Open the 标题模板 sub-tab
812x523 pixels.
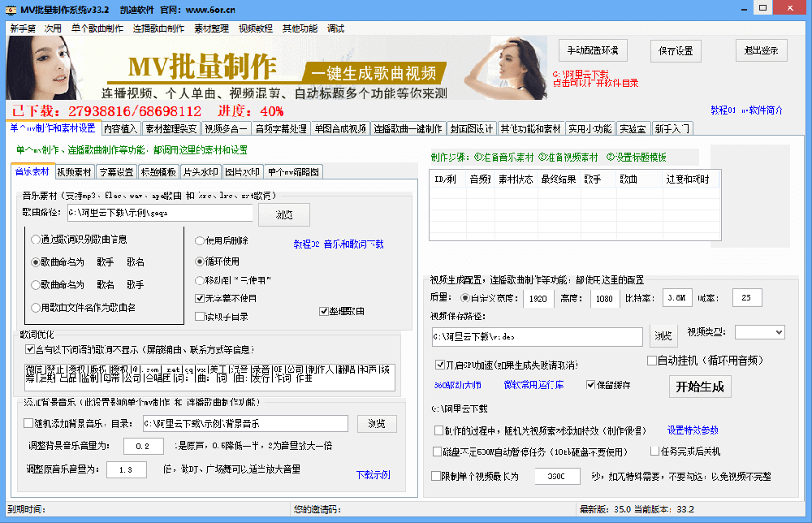click(158, 172)
